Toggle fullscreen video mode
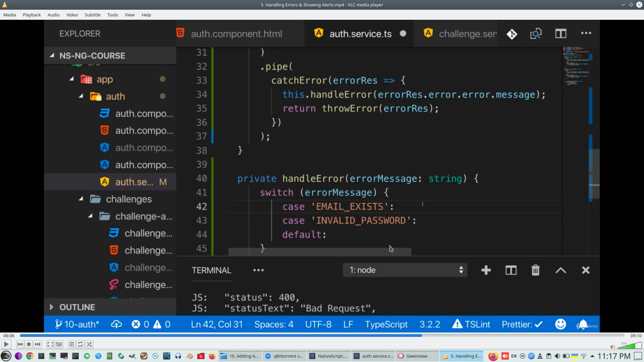644x362 pixels. [50, 344]
